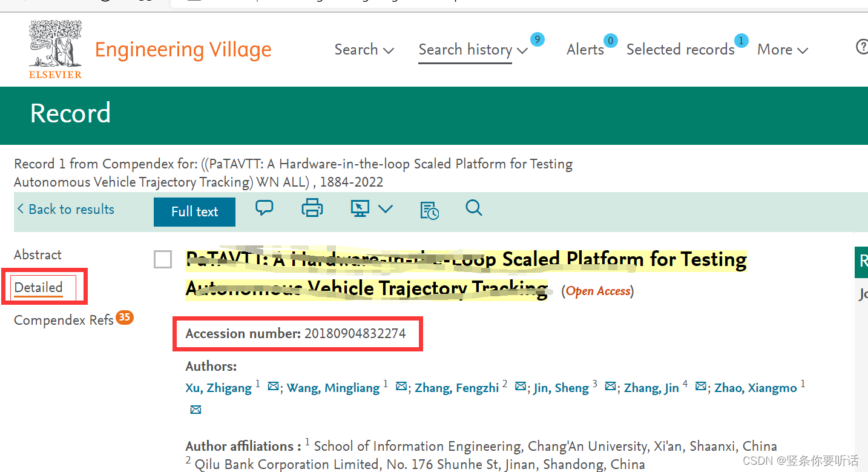Viewport: 868px width, 472px height.
Task: Click the magnifier search icon in toolbar
Action: tap(474, 208)
